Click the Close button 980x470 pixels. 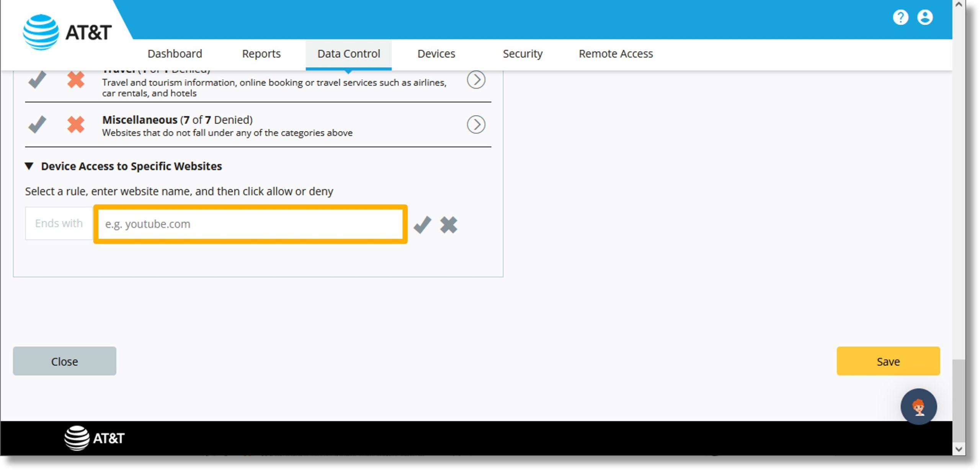[65, 361]
